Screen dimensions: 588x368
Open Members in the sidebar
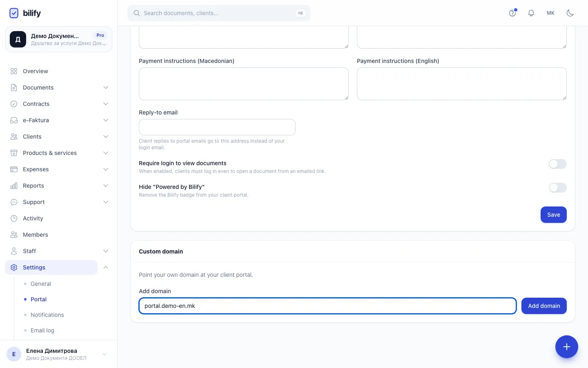coord(36,235)
